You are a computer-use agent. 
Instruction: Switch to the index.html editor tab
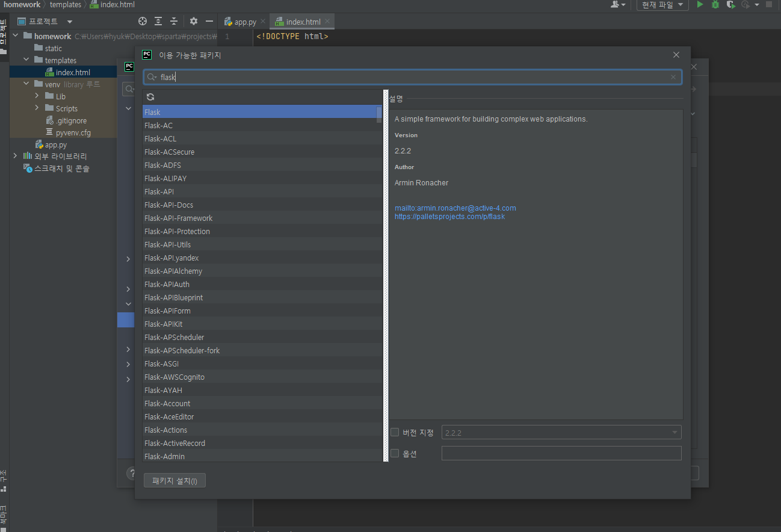coord(303,22)
